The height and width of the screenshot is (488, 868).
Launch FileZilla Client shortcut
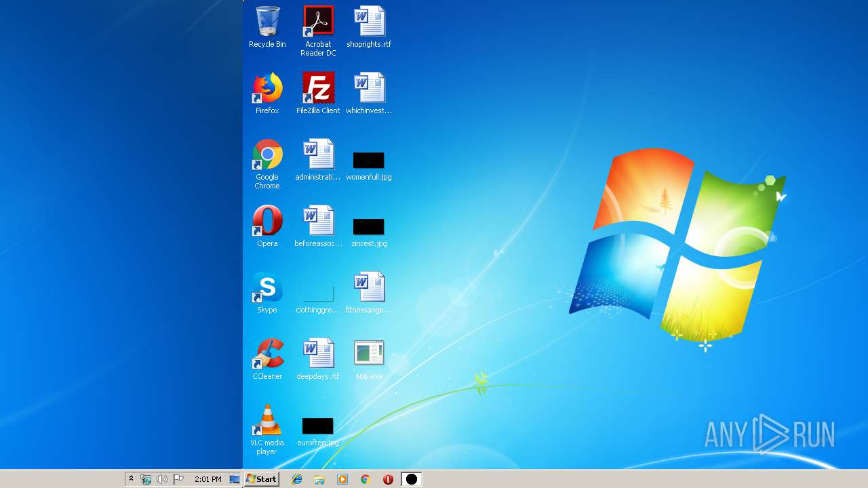click(x=318, y=94)
